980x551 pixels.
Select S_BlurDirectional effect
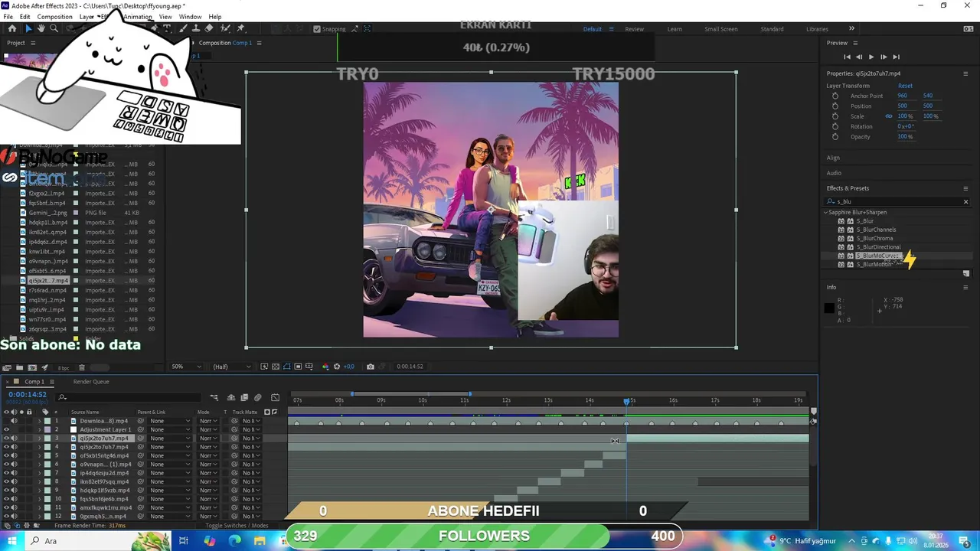878,247
